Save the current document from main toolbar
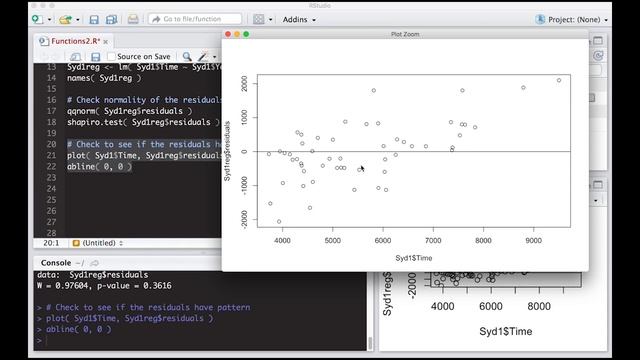This screenshot has height=360, width=640. 94,19
